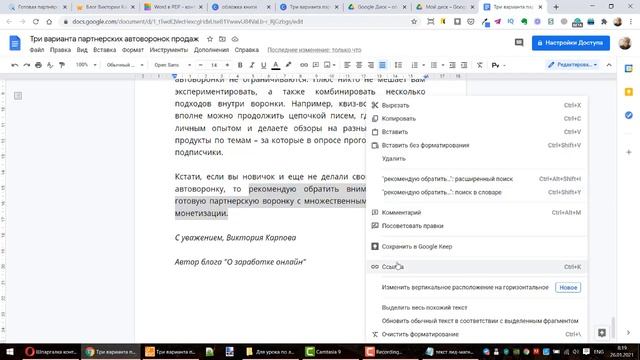The height and width of the screenshot is (360, 640).
Task: Choose Посоветовать правки in context menu
Action: [x=477, y=226]
